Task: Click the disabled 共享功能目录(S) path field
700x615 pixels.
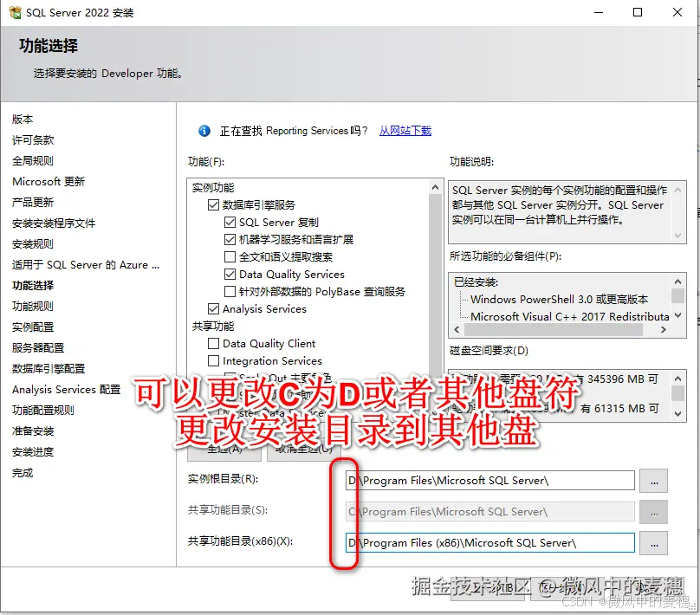Action: [x=489, y=512]
